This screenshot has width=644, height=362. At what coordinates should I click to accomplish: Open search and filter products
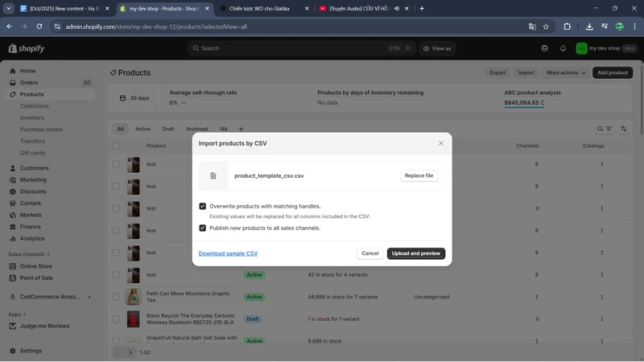pyautogui.click(x=605, y=129)
